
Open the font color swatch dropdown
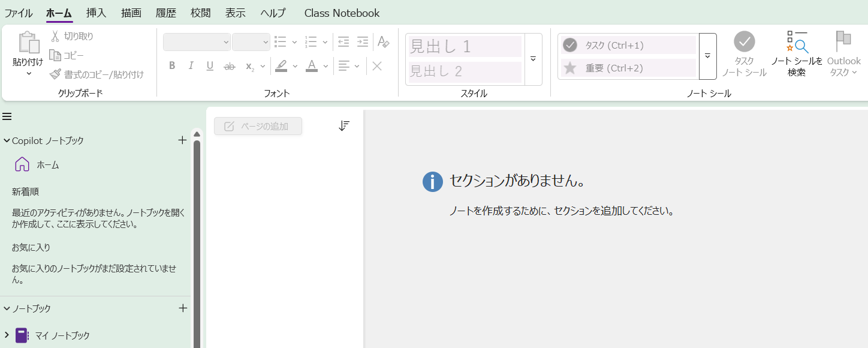(325, 66)
